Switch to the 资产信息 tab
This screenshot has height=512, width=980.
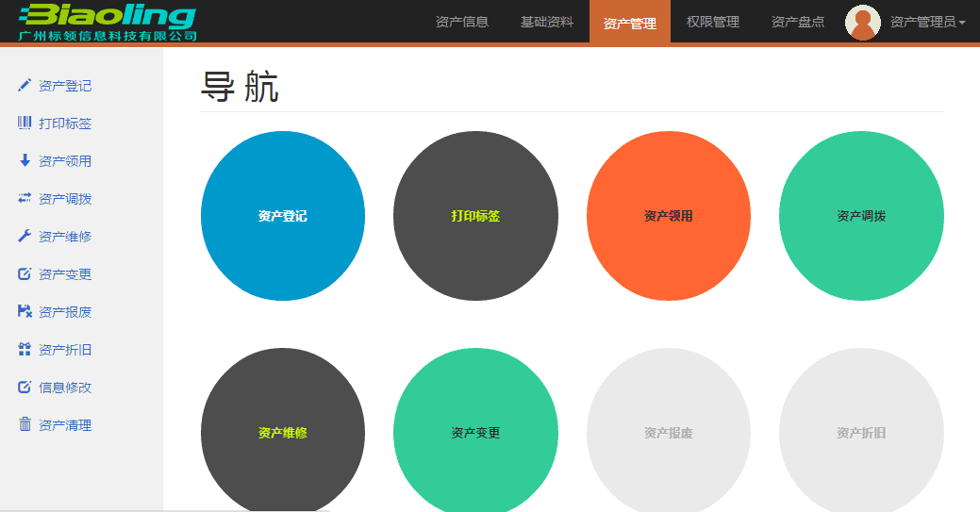pyautogui.click(x=462, y=23)
